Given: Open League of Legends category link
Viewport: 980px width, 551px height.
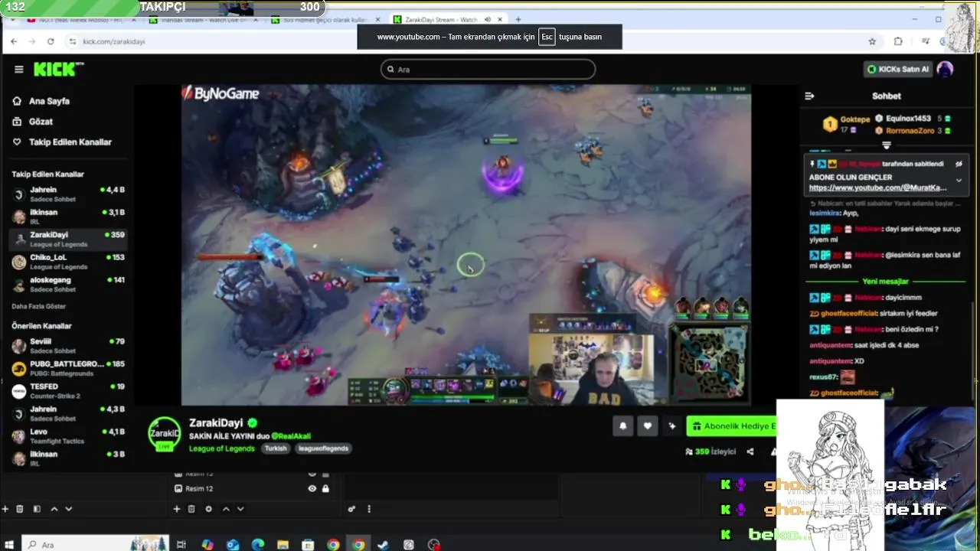Looking at the screenshot, I should click(222, 448).
